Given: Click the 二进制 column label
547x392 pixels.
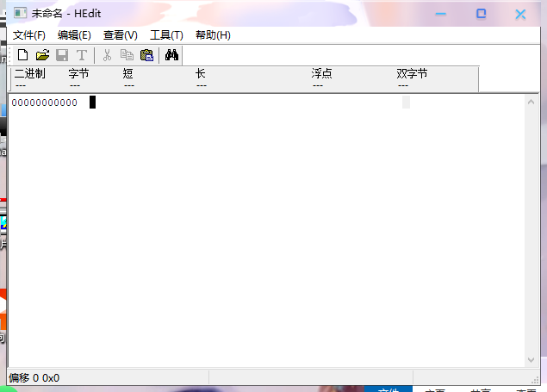Looking at the screenshot, I should [x=30, y=73].
